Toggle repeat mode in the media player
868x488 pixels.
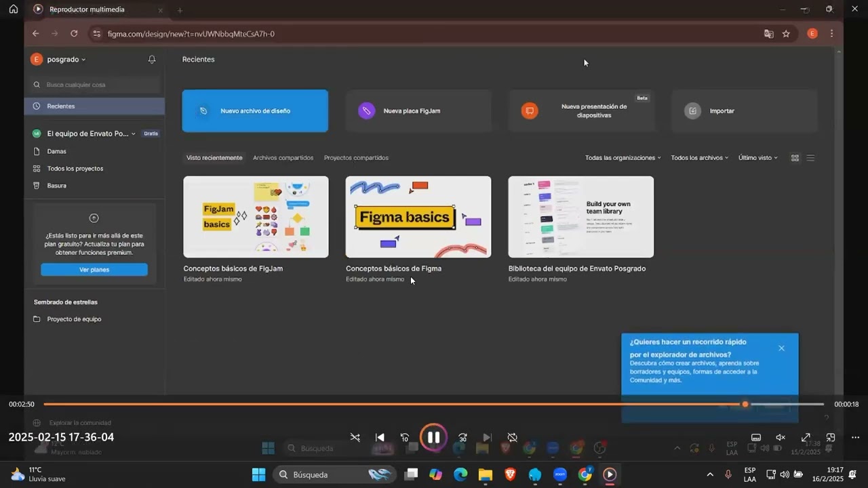(x=513, y=438)
